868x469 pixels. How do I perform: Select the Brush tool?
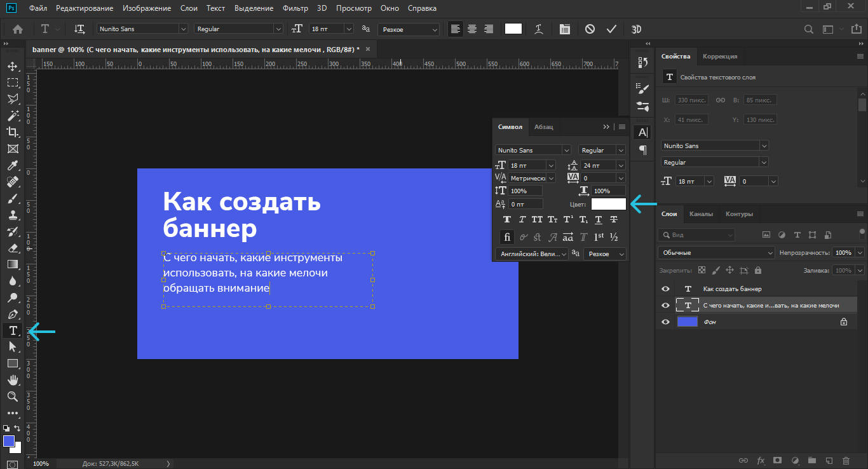[x=12, y=198]
